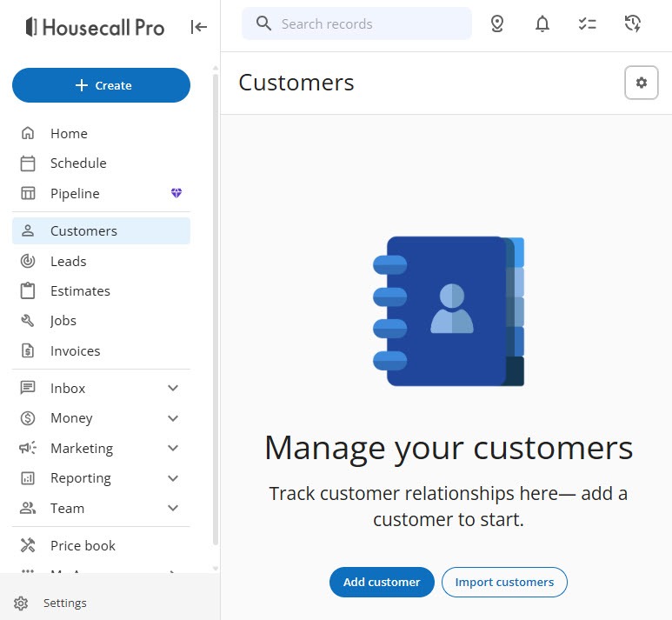Open the recent activity clock icon

coord(633,23)
